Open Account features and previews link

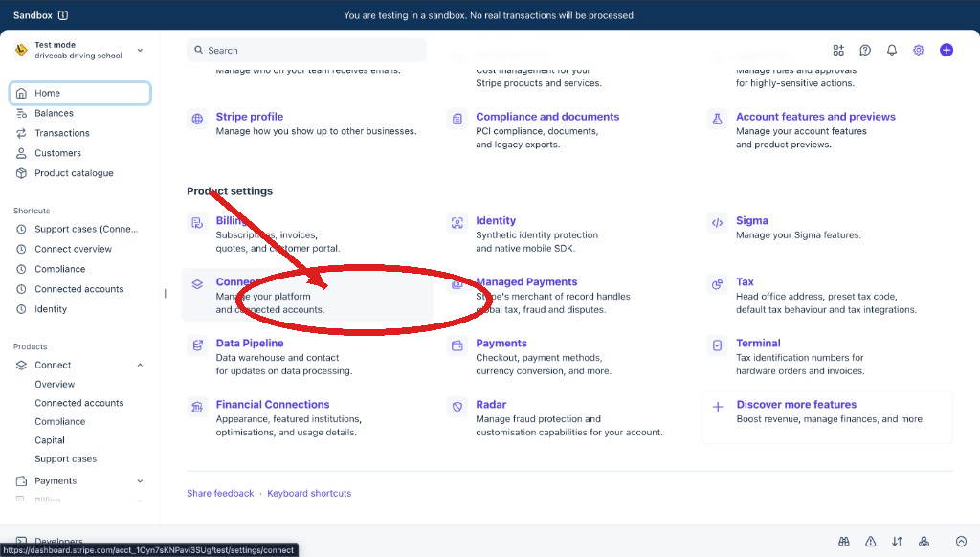tap(815, 116)
